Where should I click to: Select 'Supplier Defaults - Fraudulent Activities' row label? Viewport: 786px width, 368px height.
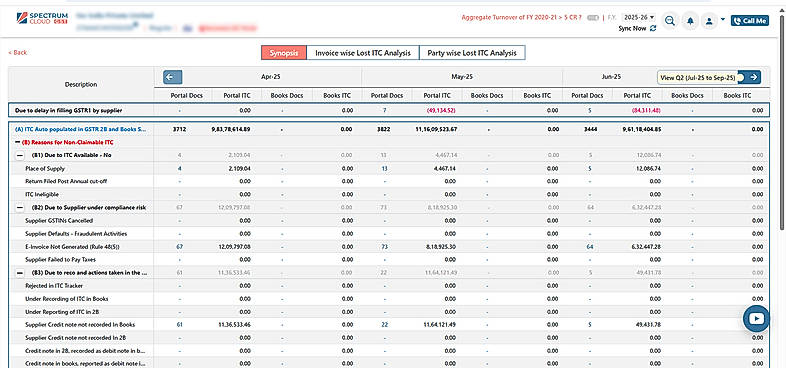[x=76, y=234]
